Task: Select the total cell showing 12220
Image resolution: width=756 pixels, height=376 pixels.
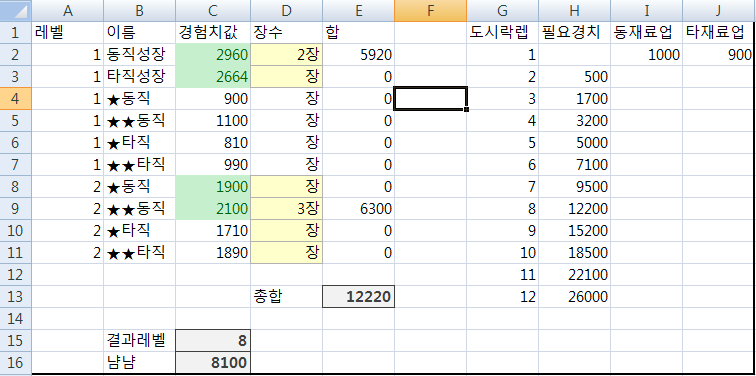Action: click(x=358, y=296)
